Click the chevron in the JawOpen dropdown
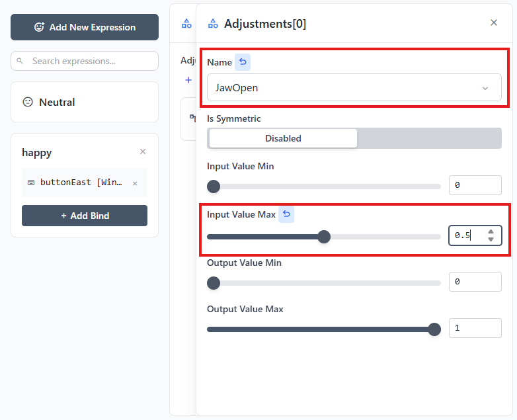This screenshot has height=420, width=517. point(485,88)
